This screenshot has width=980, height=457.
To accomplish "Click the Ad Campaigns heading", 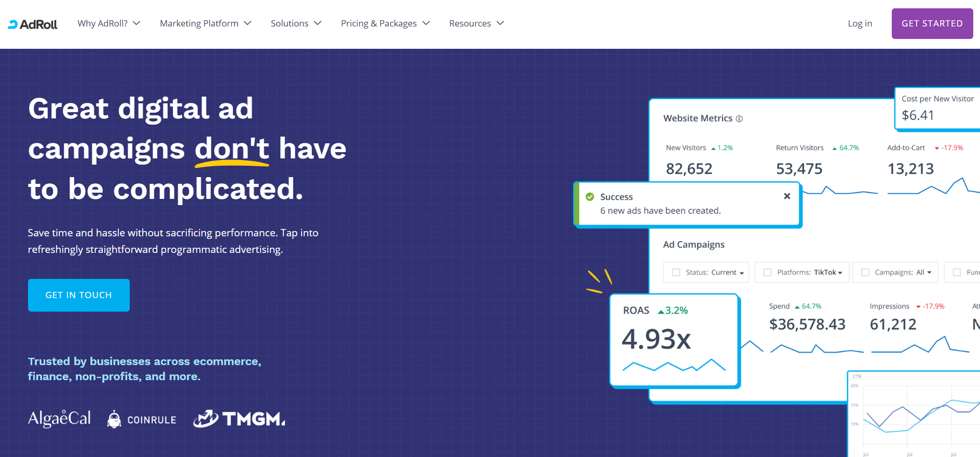I will (x=693, y=245).
